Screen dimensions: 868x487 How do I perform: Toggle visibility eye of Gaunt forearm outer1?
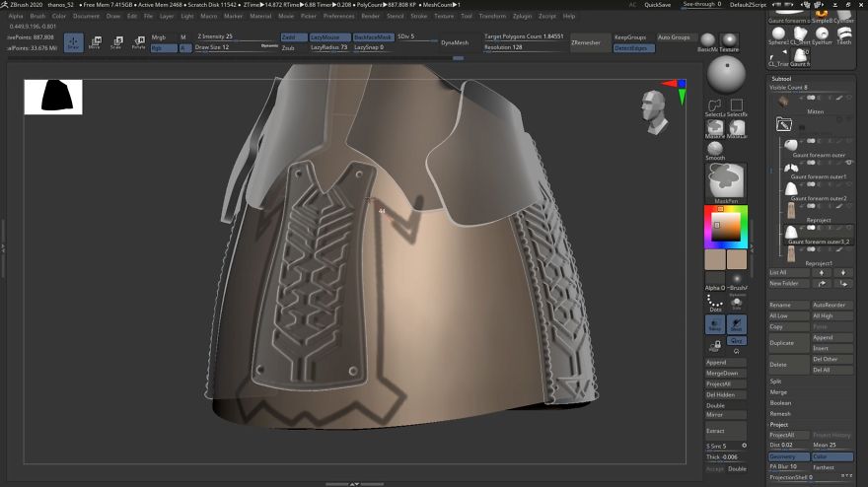848,163
